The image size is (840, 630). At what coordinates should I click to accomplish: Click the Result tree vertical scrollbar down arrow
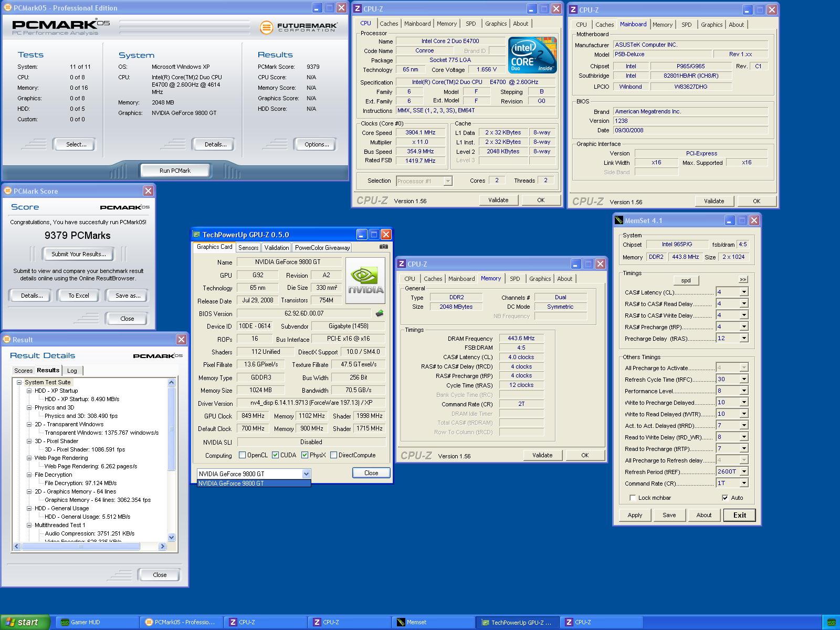pos(171,537)
